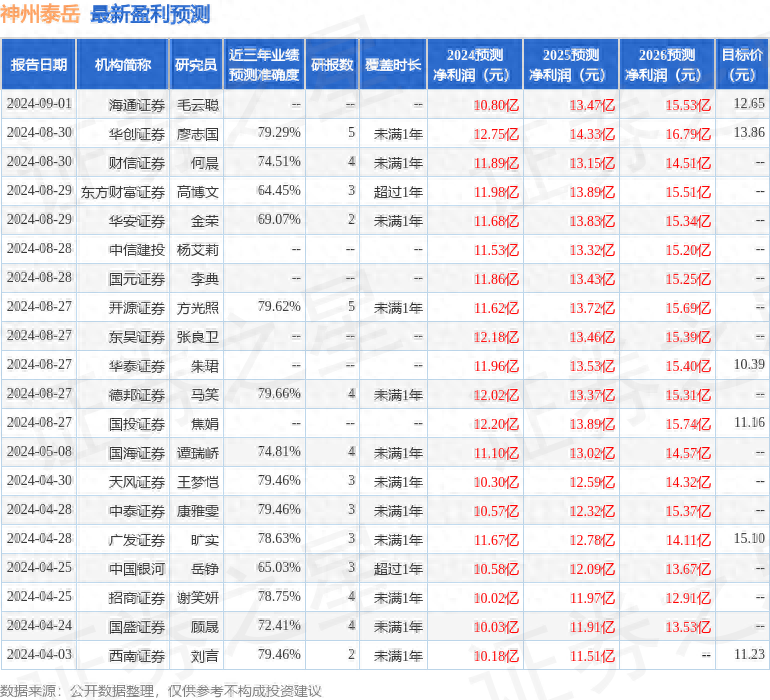This screenshot has height=700, width=770.
Task: Select the 研究员 column header
Action: tap(196, 64)
